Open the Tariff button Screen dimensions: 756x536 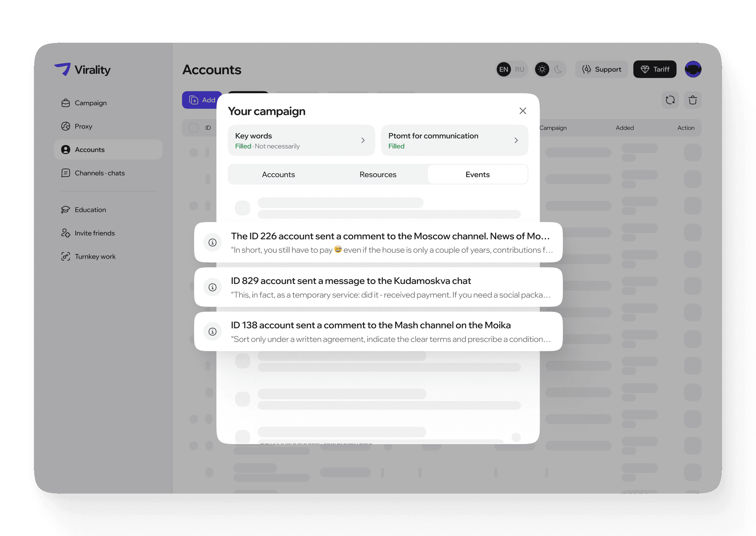coord(654,69)
